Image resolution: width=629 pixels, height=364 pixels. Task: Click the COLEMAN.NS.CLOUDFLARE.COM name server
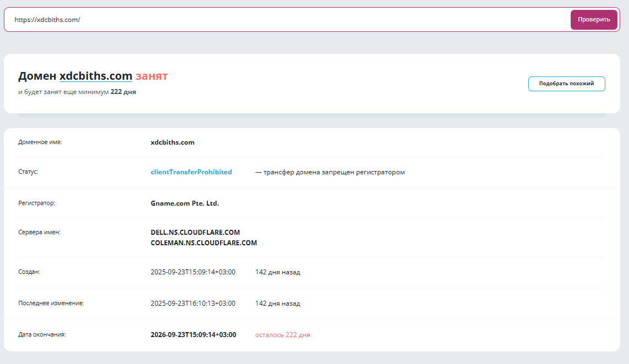(204, 242)
